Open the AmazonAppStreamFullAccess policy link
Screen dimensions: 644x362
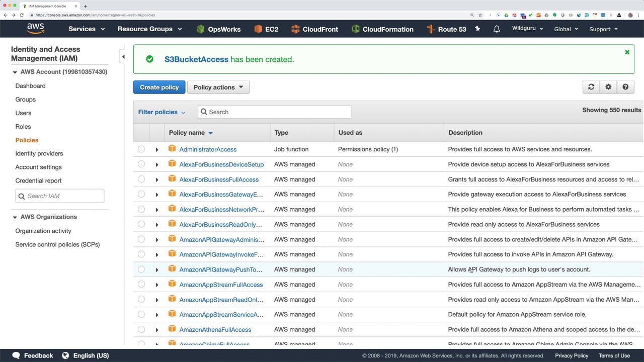(x=221, y=285)
